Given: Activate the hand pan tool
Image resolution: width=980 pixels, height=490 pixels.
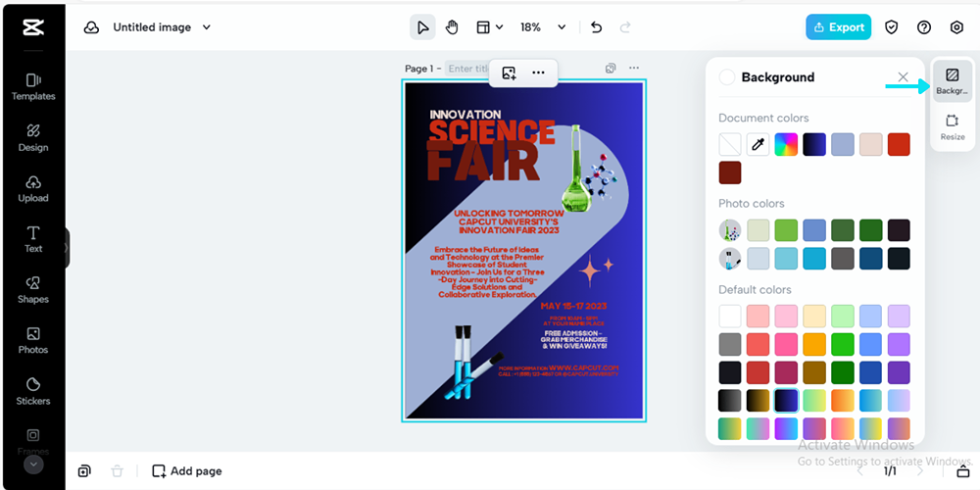Looking at the screenshot, I should pyautogui.click(x=451, y=27).
